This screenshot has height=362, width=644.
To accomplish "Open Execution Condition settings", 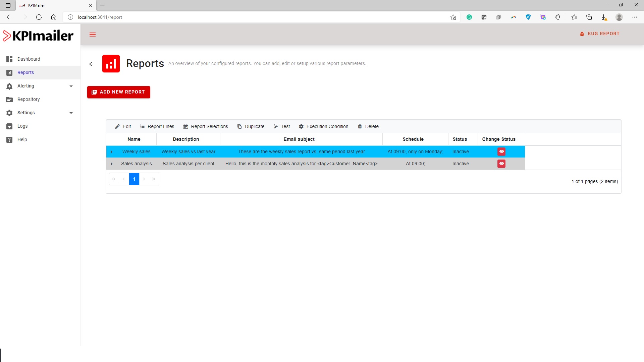I will tap(323, 126).
